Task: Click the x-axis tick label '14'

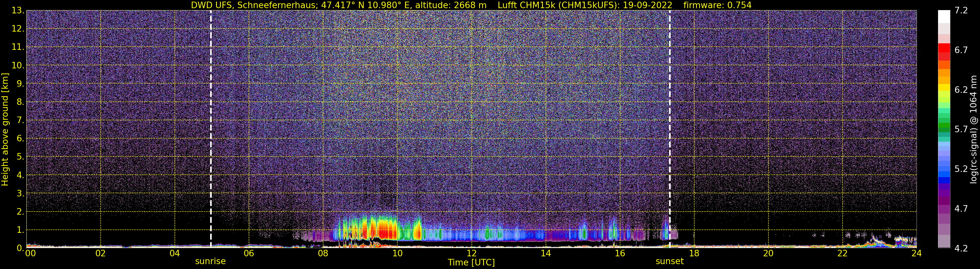Action: click(545, 253)
